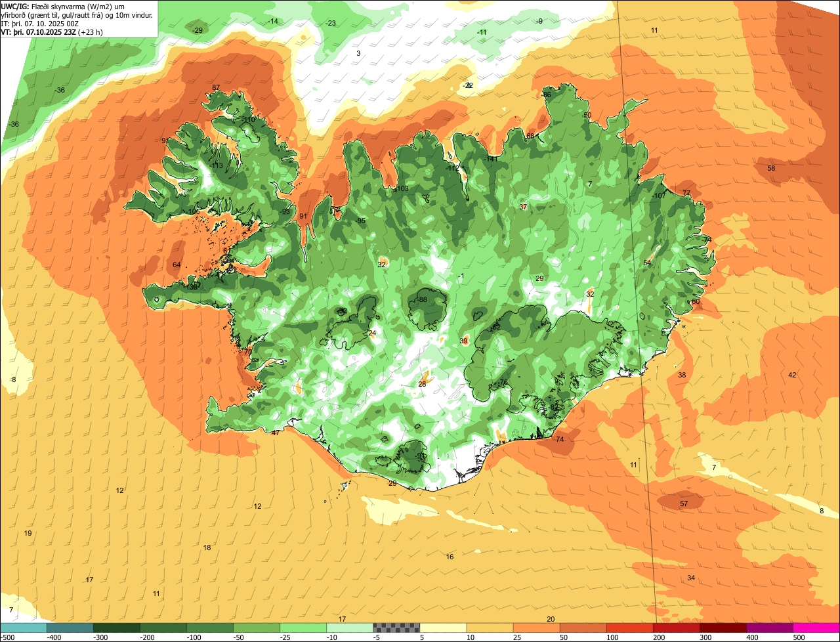Click the legend swatch between -200 and -100
Image resolution: width=840 pixels, height=642 pixels.
163,628
